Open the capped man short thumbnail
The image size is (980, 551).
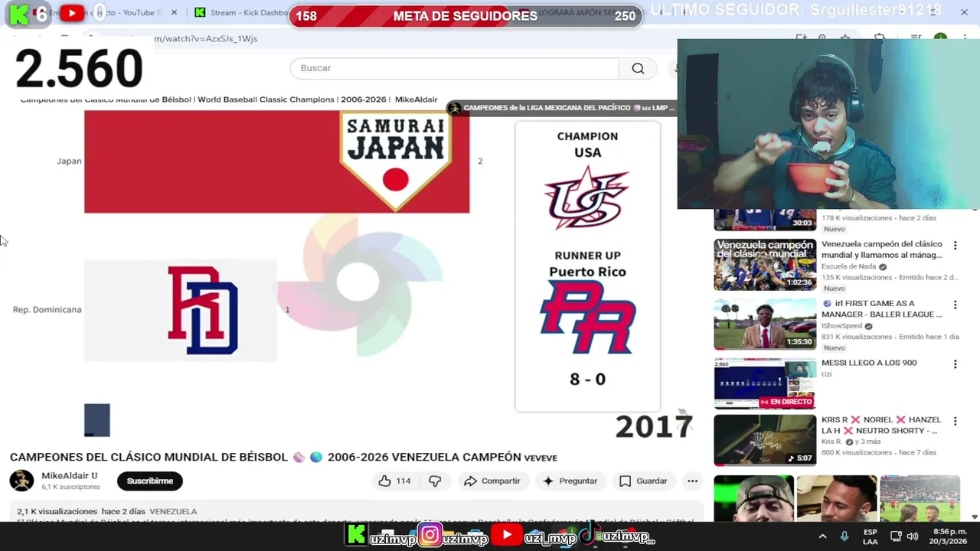pos(753,498)
